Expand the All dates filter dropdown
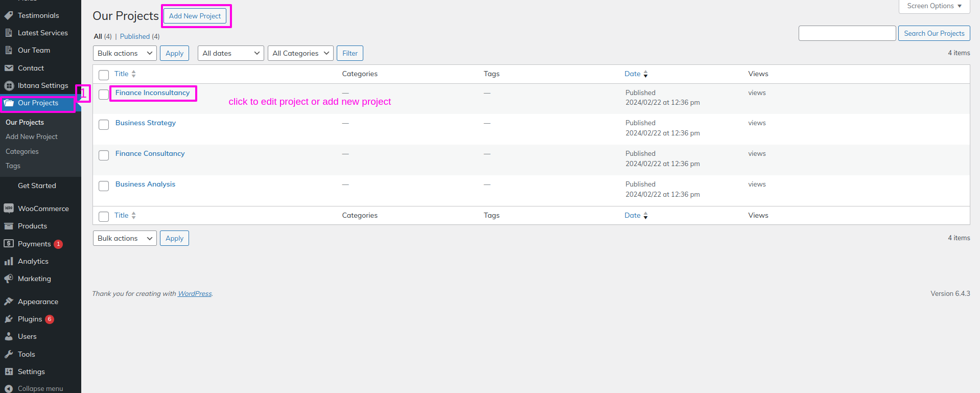The image size is (980, 393). pos(230,53)
